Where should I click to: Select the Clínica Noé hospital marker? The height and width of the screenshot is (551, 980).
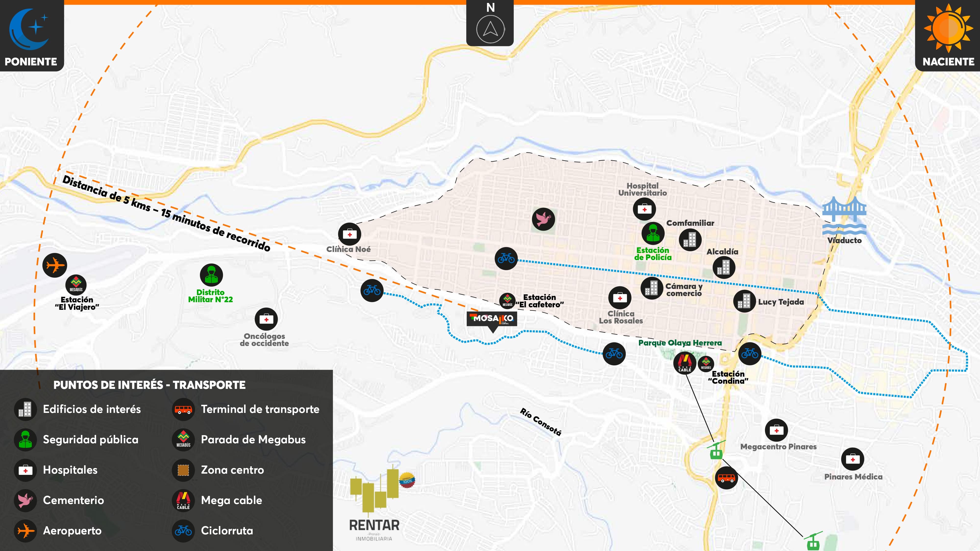pos(350,234)
